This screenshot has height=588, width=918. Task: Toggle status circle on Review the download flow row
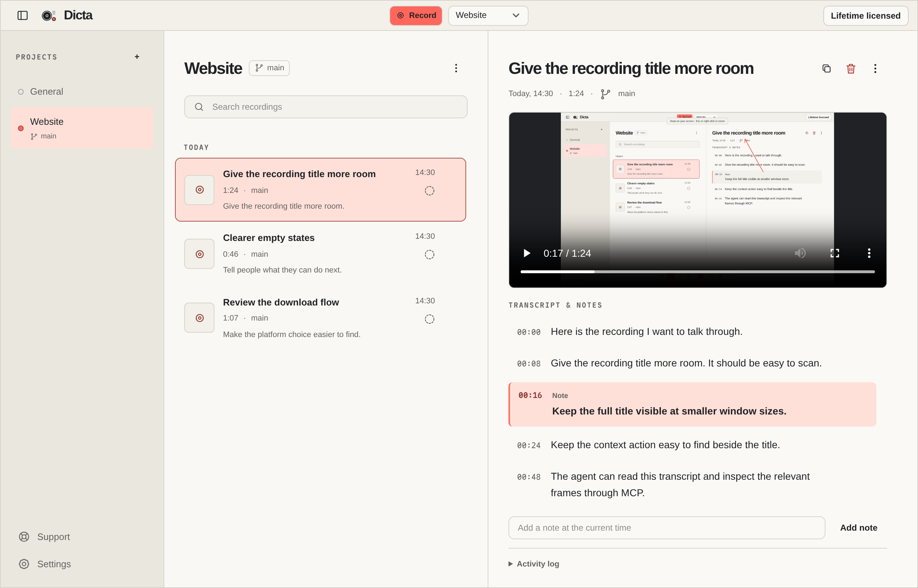click(430, 319)
